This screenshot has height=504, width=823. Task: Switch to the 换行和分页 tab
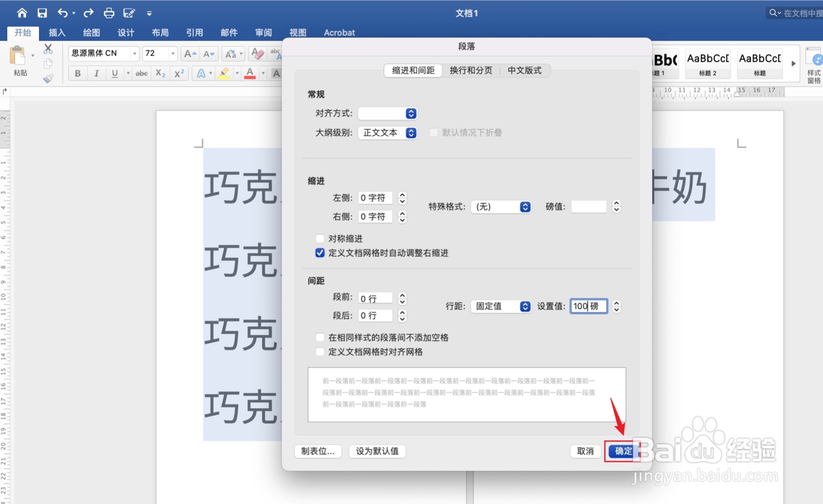[x=471, y=70]
